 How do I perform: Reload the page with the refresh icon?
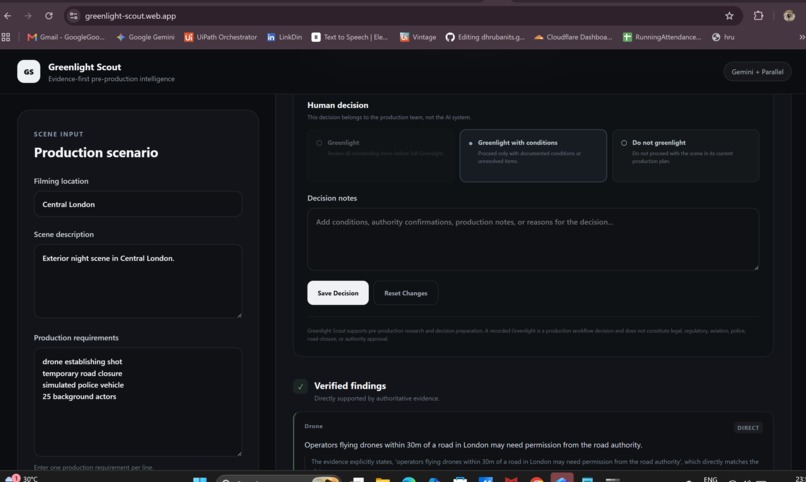click(x=49, y=16)
